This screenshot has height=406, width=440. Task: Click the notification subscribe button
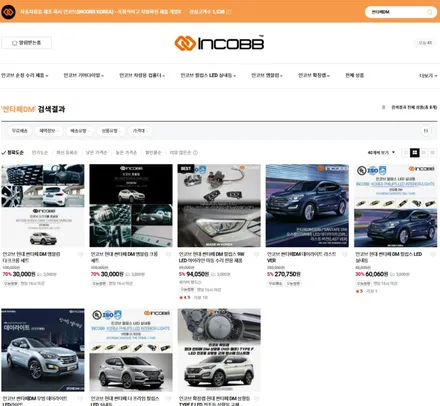[27, 43]
